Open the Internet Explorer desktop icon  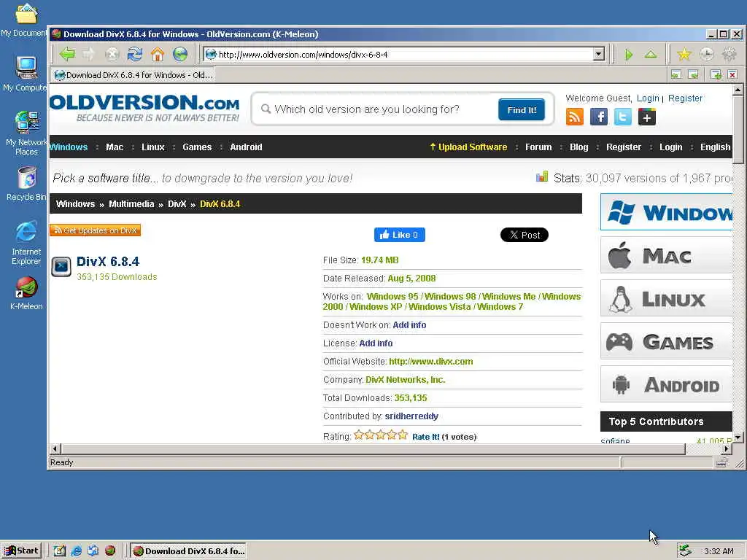pyautogui.click(x=26, y=243)
